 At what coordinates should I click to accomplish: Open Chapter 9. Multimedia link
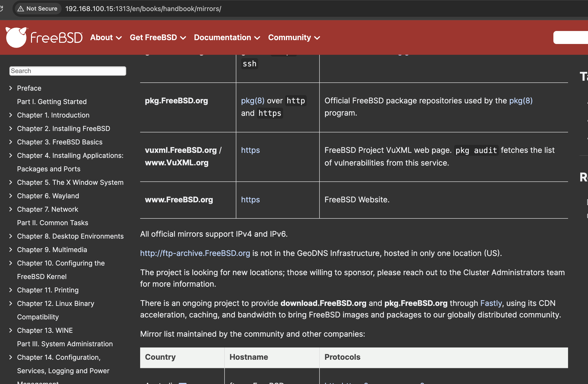(x=52, y=250)
